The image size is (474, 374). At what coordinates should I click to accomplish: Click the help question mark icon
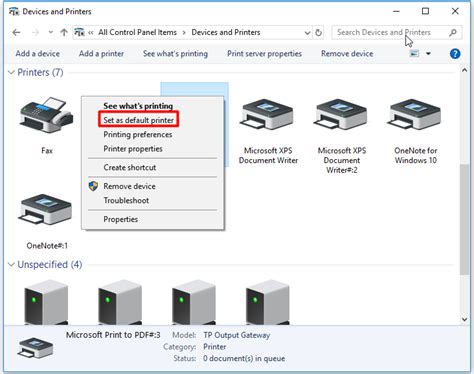(455, 54)
